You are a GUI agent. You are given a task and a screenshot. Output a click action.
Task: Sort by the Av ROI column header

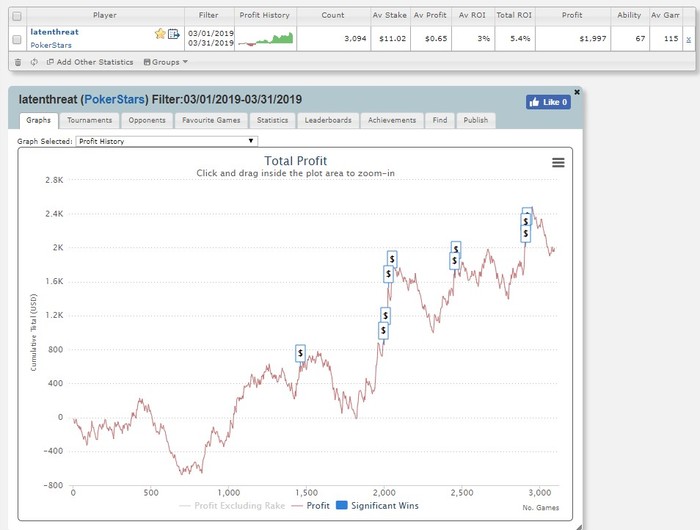coord(472,15)
